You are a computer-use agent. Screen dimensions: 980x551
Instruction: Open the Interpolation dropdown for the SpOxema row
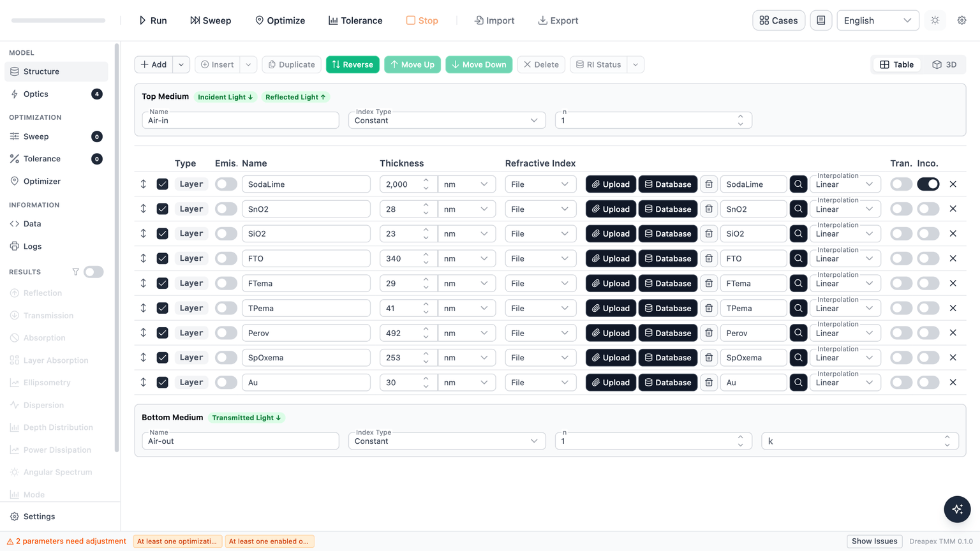pos(845,358)
